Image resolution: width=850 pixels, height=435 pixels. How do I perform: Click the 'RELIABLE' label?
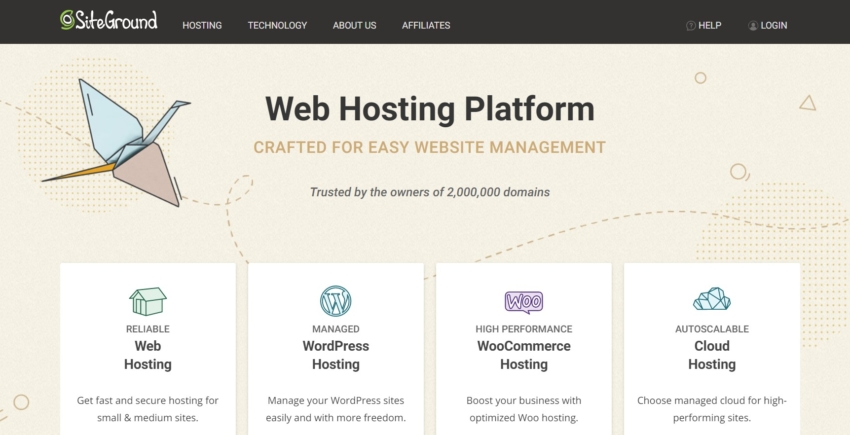(x=147, y=329)
